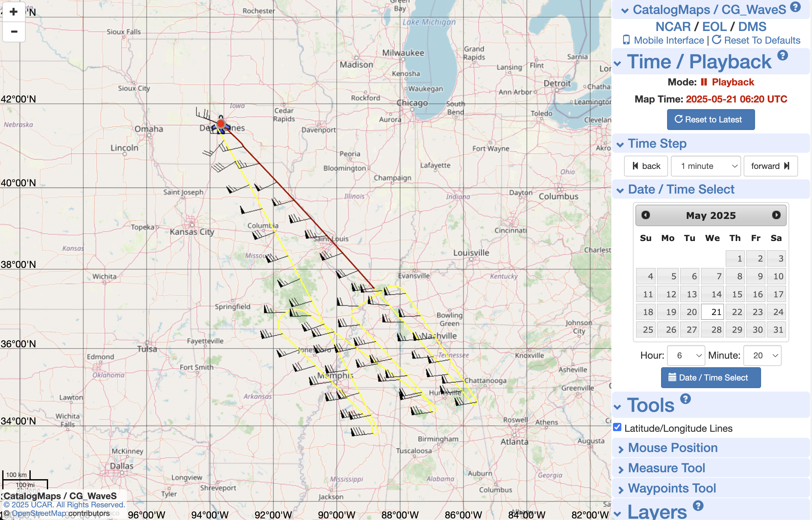The image size is (812, 520).
Task: Pause playback using the red pause icon
Action: click(704, 82)
